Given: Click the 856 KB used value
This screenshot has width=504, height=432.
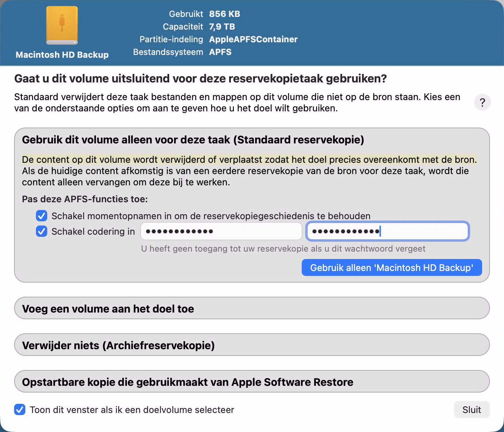Looking at the screenshot, I should click(225, 14).
